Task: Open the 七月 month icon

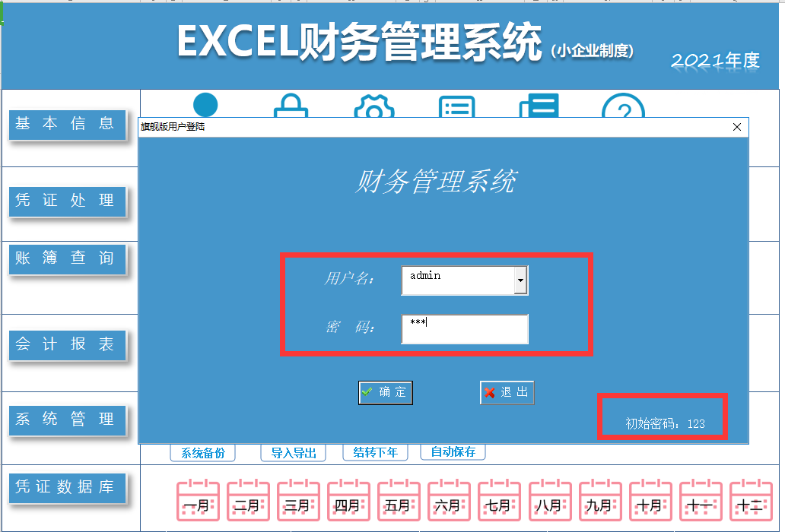Action: coord(499,501)
